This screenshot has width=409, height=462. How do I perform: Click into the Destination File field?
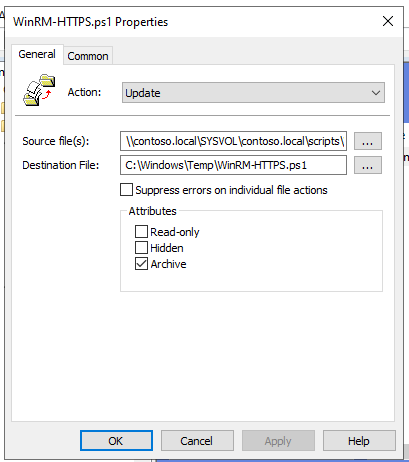pos(233,165)
